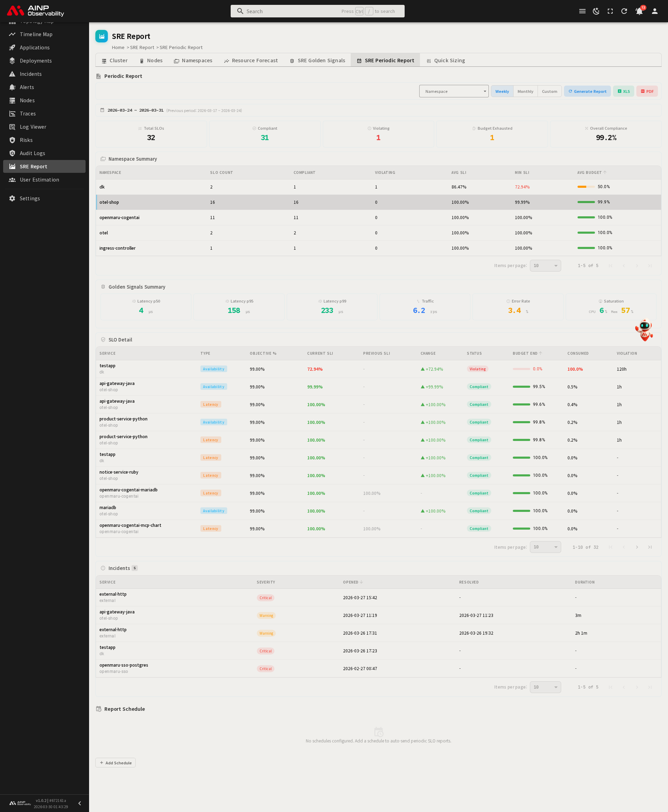Viewport: 668px width, 812px height.
Task: Collapse the sidebar with chevron arrow
Action: point(80,803)
